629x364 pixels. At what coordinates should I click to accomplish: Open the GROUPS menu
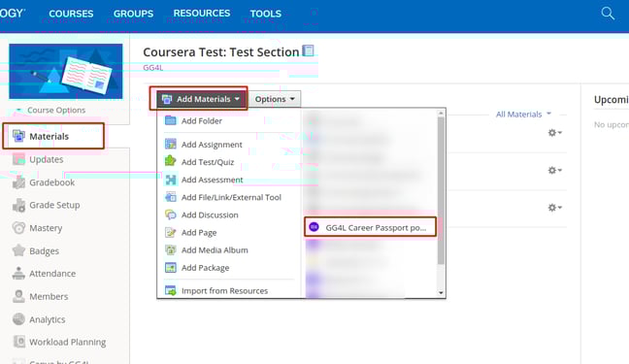pos(133,14)
